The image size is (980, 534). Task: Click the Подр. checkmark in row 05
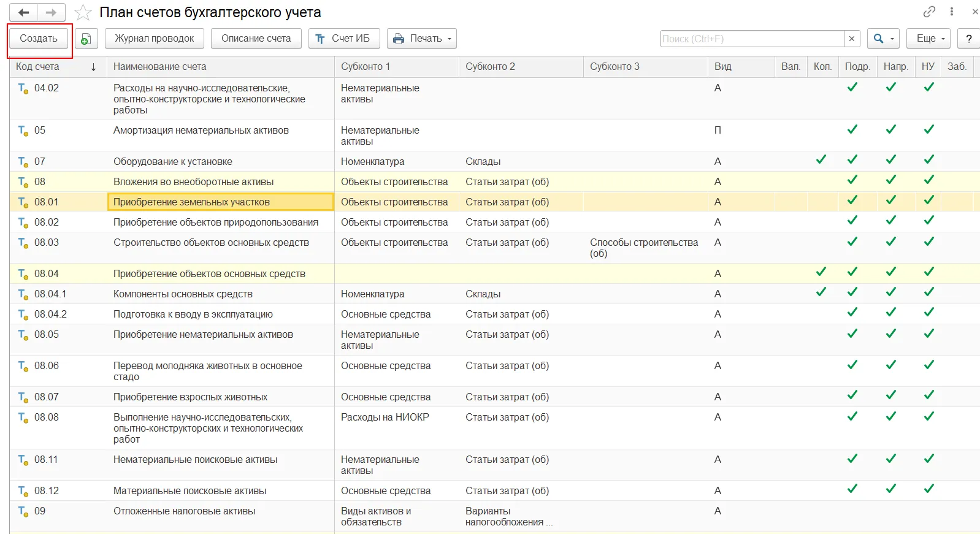click(852, 129)
